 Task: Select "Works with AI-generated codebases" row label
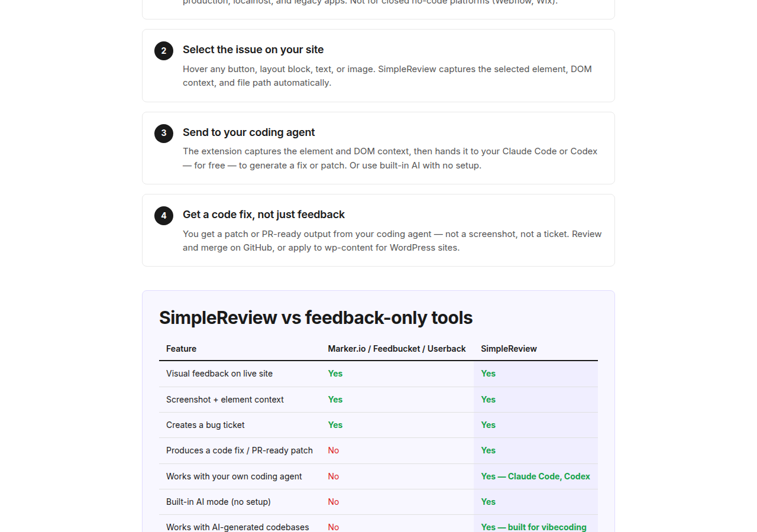coord(238,527)
